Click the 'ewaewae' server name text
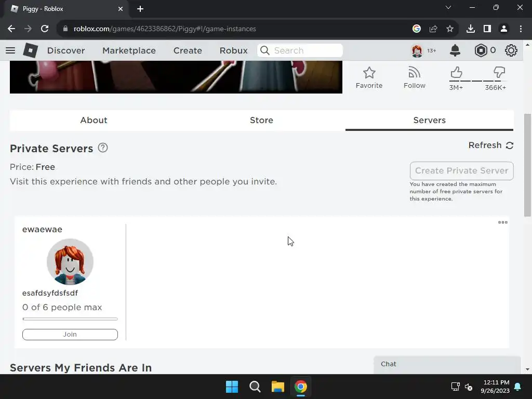The image size is (532, 399). click(x=42, y=229)
